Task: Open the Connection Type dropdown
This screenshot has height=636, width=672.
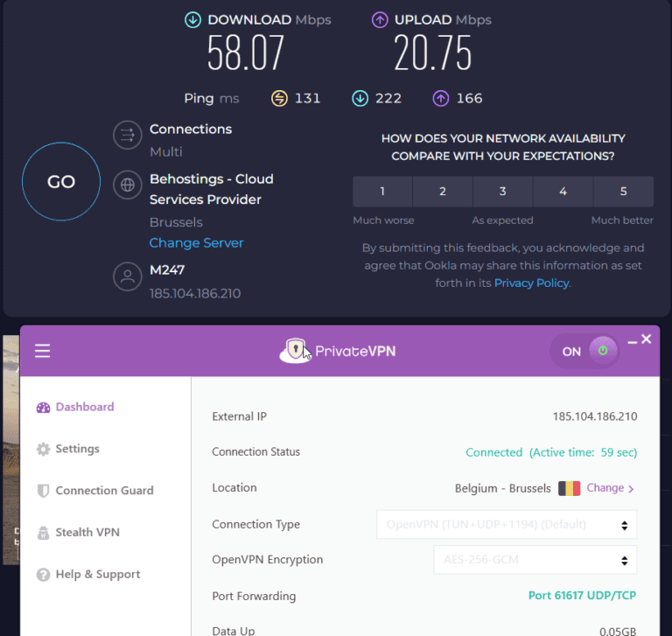Action: click(x=507, y=524)
